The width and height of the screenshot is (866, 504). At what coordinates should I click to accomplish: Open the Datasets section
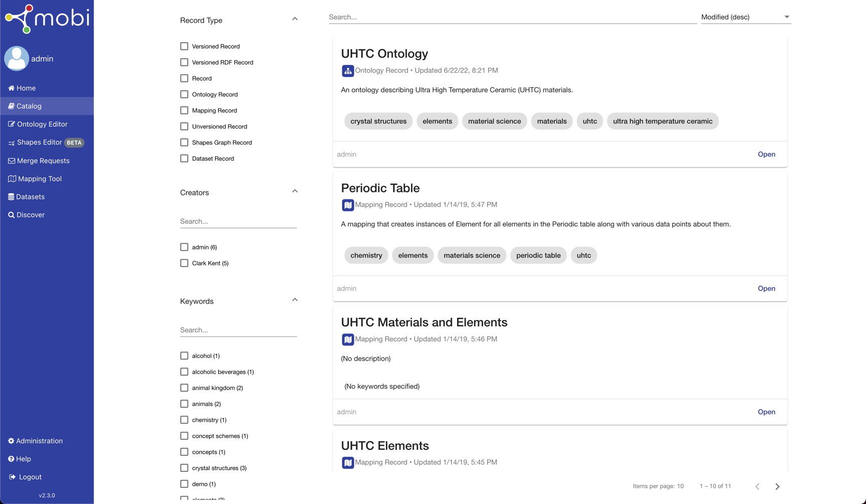click(x=31, y=196)
